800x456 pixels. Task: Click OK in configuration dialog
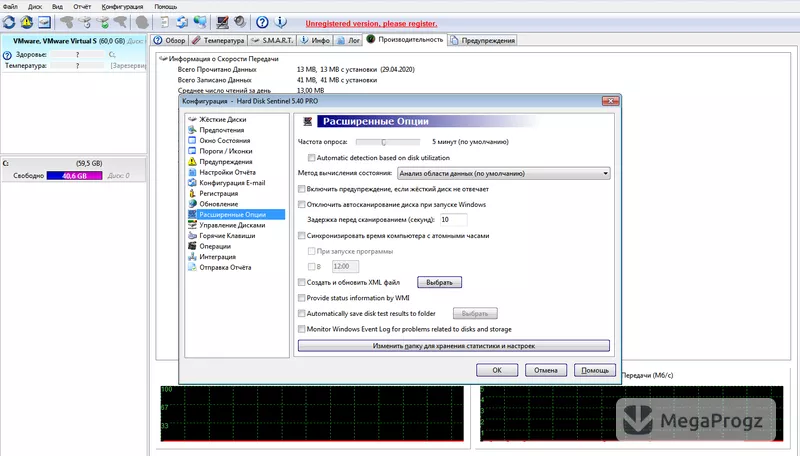(x=497, y=370)
